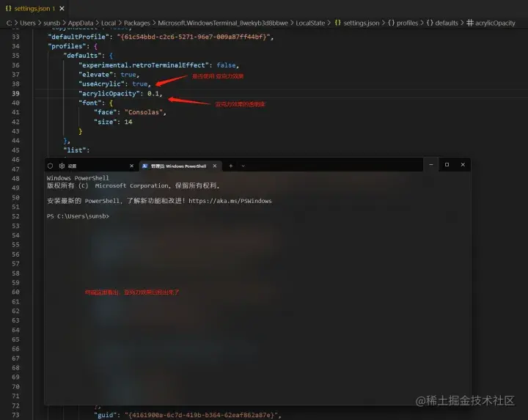This screenshot has width=528, height=420.
Task: Click line number 39 in the gutter
Action: (15, 94)
